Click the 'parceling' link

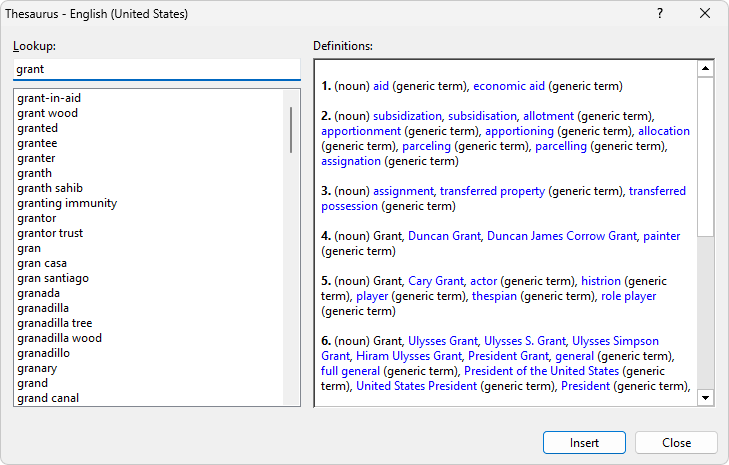point(426,146)
